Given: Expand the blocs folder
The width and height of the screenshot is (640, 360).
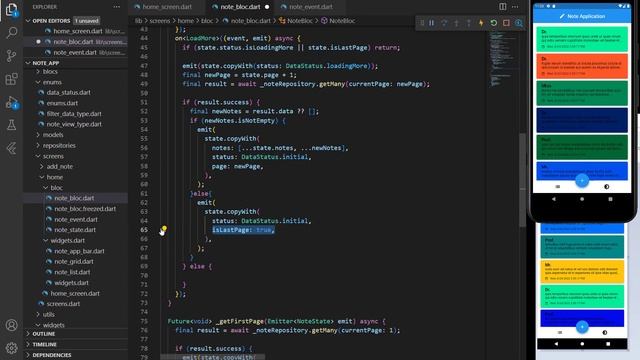Looking at the screenshot, I should [50, 71].
